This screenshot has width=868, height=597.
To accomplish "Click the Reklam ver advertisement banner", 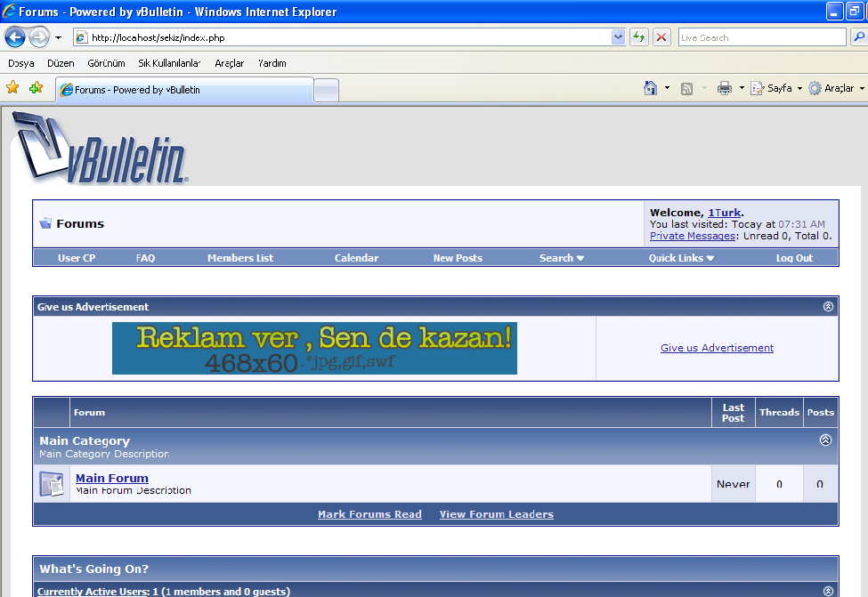I will click(314, 348).
